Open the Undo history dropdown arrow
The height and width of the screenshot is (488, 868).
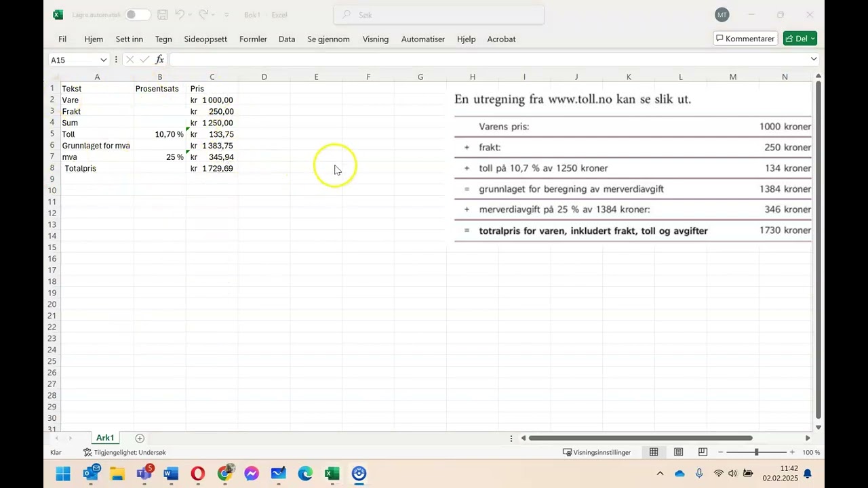coord(191,14)
